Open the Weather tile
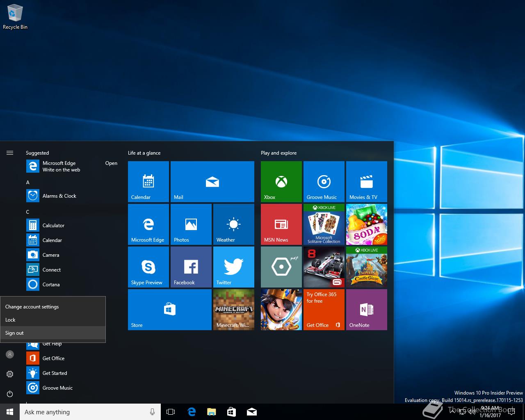This screenshot has width=525, height=420. [x=234, y=224]
